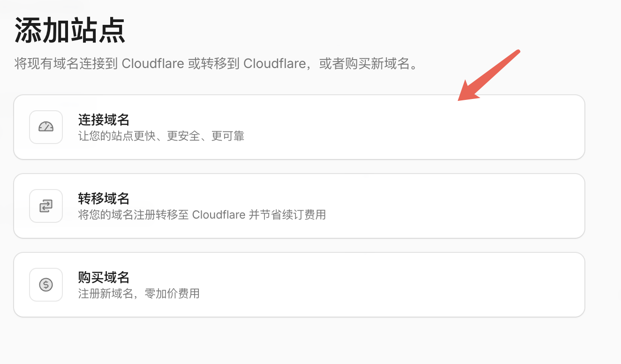Screen dimensions: 621x364
Task: Open the 转移域名 card via its empty right area
Action: pyautogui.click(x=422, y=206)
